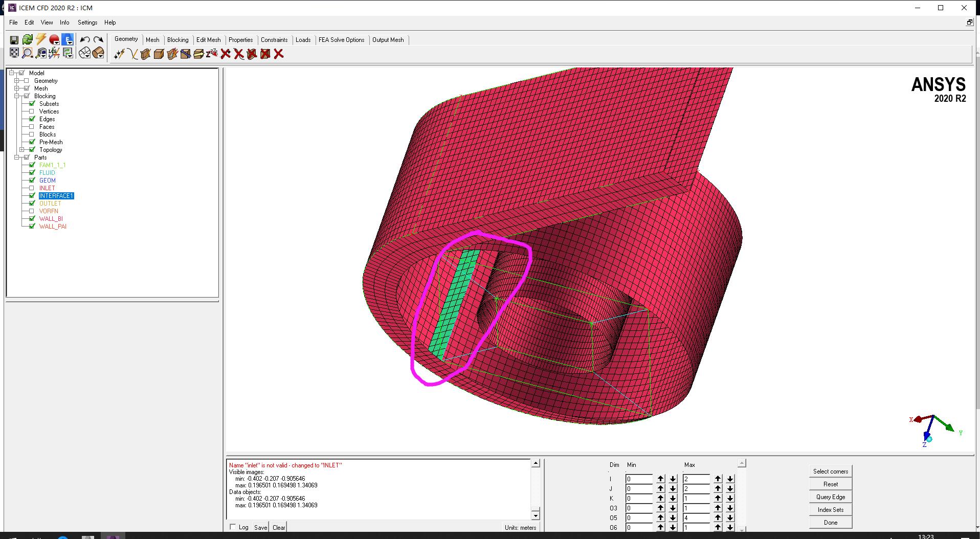
Task: Click the I Max value field
Action: pyautogui.click(x=696, y=479)
